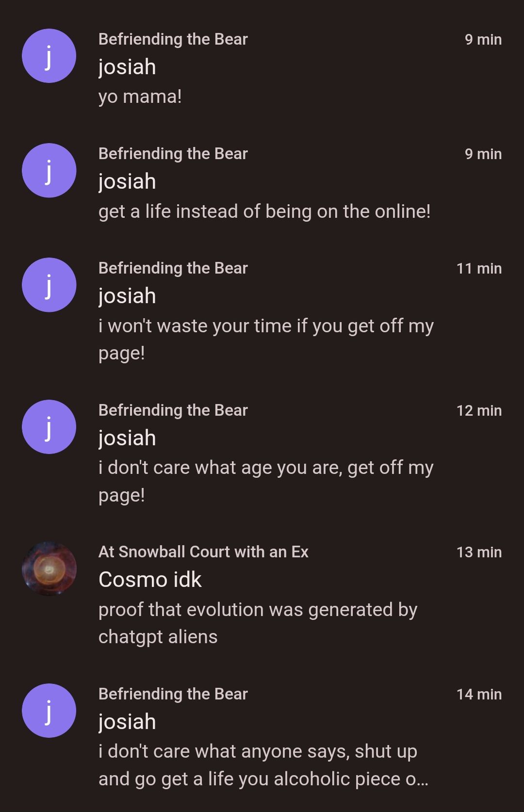Expand the truncated "i don't care what anyone says" comment
The width and height of the screenshot is (524, 812).
(263, 765)
